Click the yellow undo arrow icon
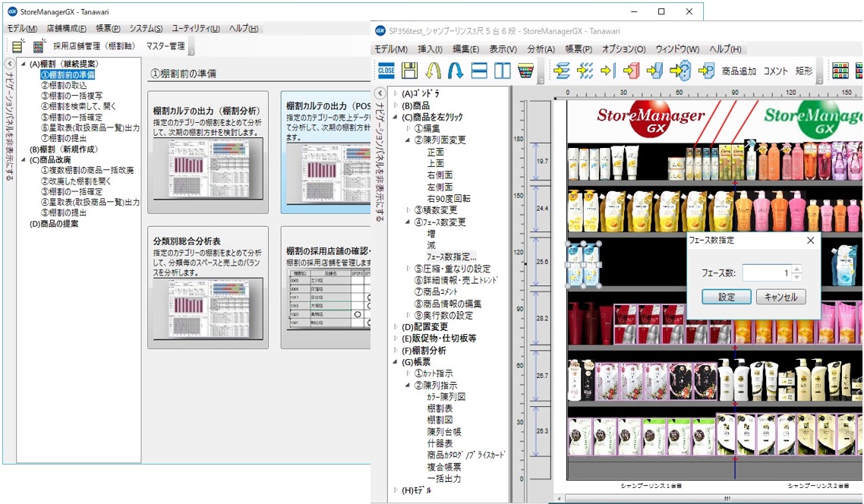 tap(434, 71)
